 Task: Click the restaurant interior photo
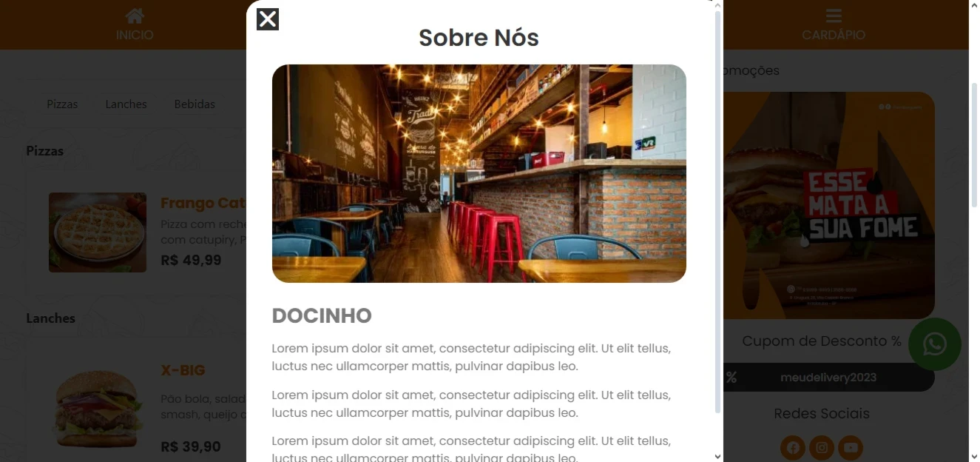[479, 173]
